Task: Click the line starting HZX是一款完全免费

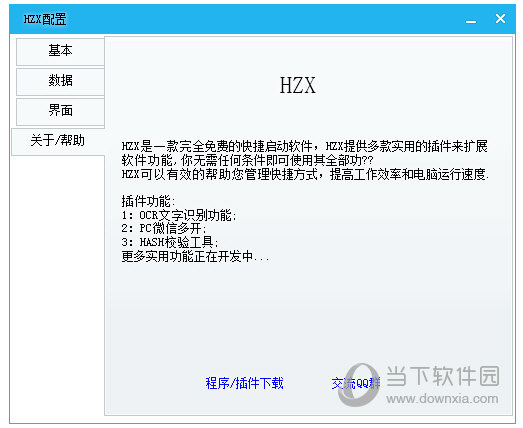Action: 305,146
